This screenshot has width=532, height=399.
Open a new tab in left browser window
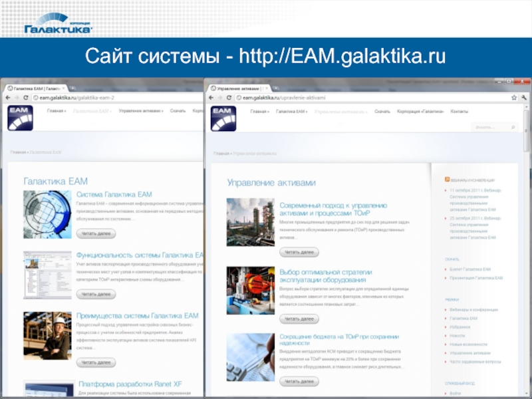[x=72, y=88]
